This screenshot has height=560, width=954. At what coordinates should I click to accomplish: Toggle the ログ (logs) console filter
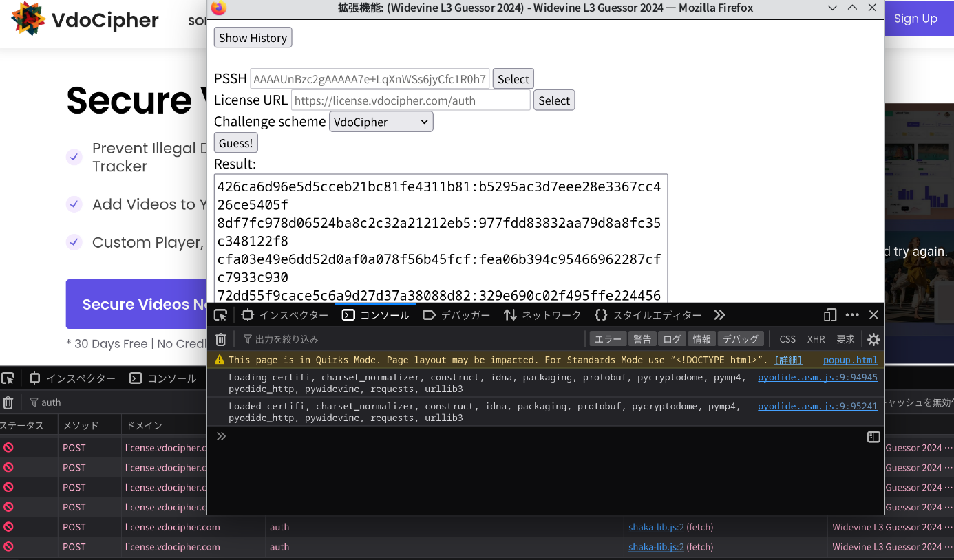click(x=672, y=339)
